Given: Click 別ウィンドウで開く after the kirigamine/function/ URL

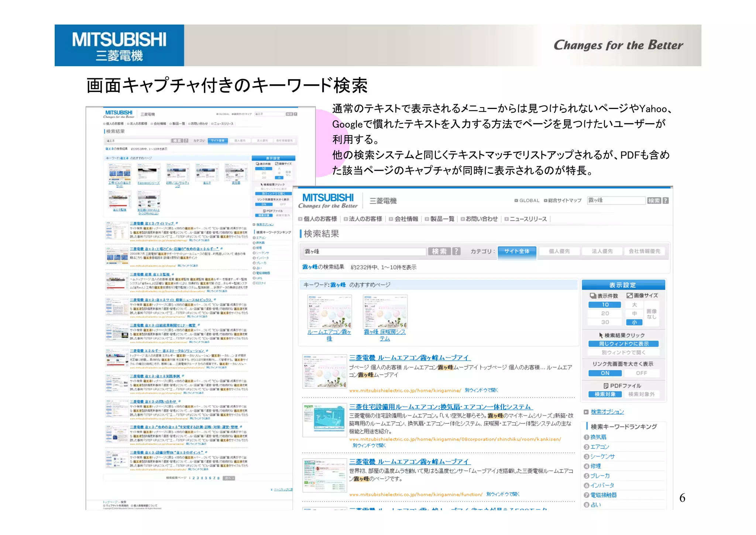Looking at the screenshot, I should pyautogui.click(x=503, y=494).
